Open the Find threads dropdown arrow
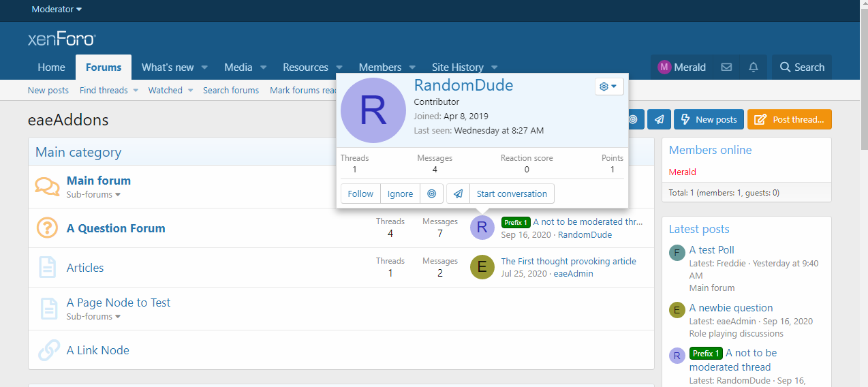Viewport: 868px width, 387px height. (136, 91)
